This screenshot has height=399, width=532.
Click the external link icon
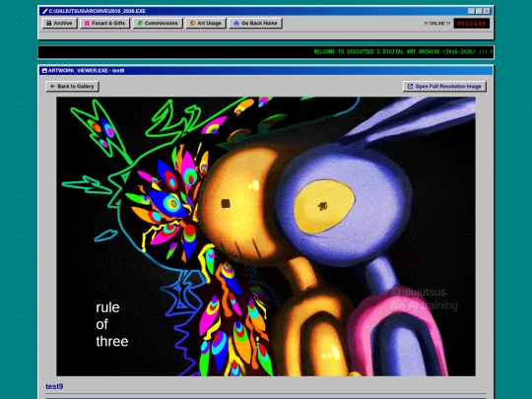(410, 86)
